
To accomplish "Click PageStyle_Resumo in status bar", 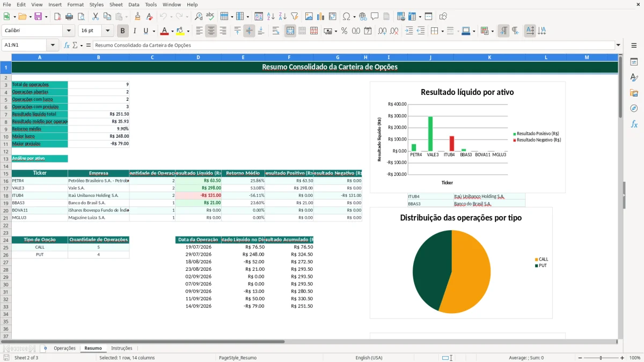I will [x=238, y=358].
